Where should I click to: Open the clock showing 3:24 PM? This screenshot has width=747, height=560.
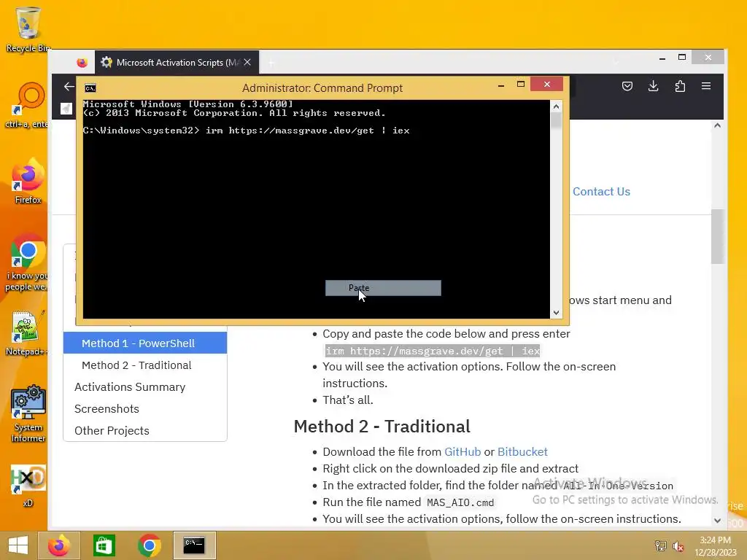[716, 546]
